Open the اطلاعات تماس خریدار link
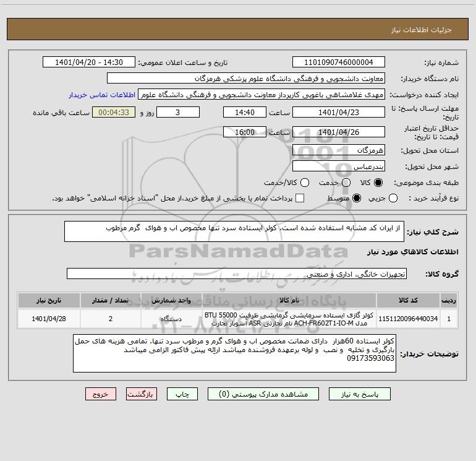This screenshot has width=476, height=461. tap(102, 95)
